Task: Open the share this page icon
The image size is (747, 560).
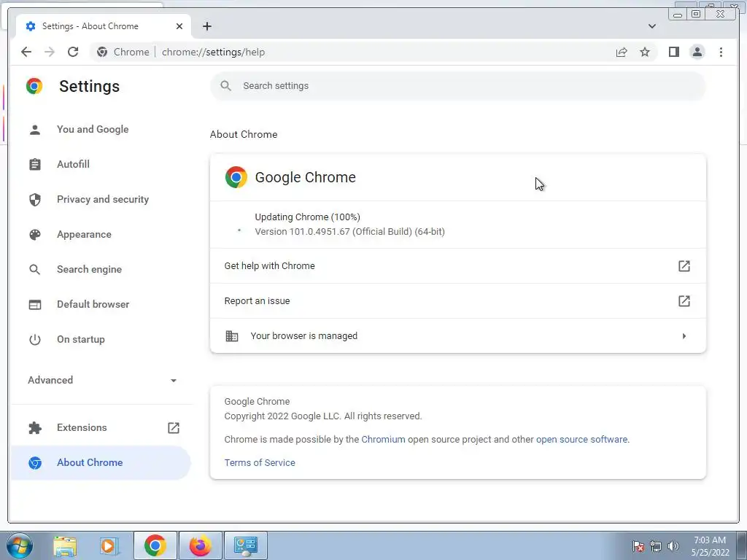Action: click(x=622, y=52)
